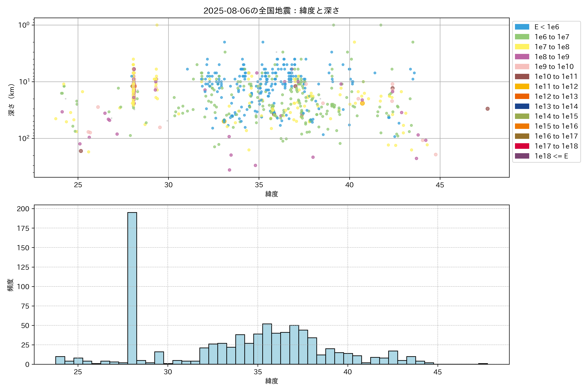Click the purple 1e8 to 1e9 legend swatch
588x392 pixels.
522,57
